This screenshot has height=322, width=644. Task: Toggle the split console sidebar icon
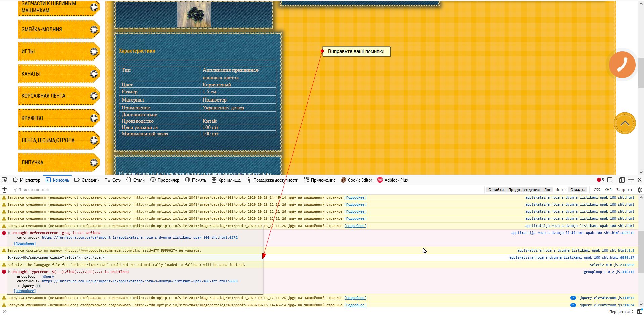640,312
